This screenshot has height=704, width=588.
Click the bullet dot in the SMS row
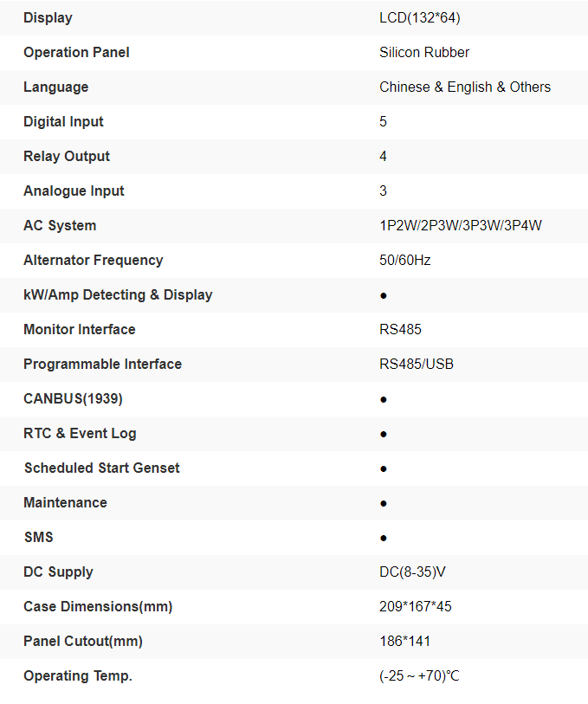point(384,538)
